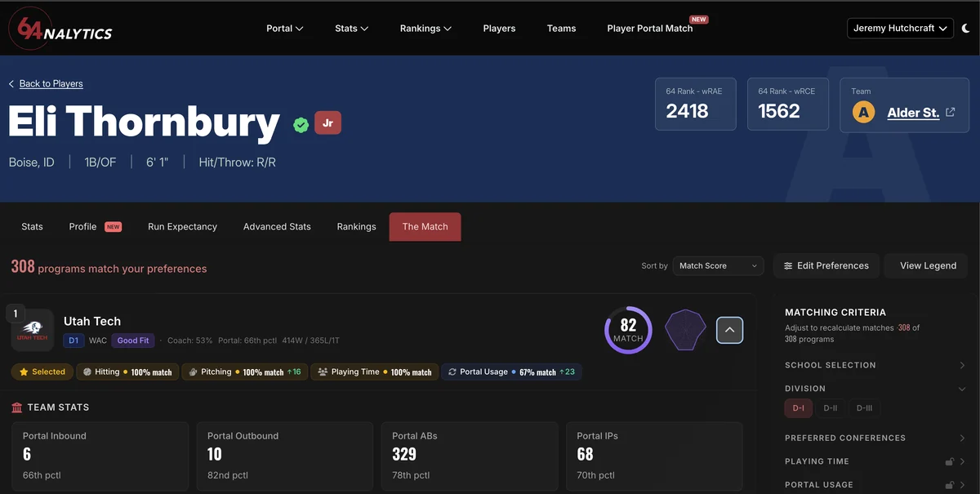Click the Portal IPs stat card
980x494 pixels.
click(x=653, y=456)
